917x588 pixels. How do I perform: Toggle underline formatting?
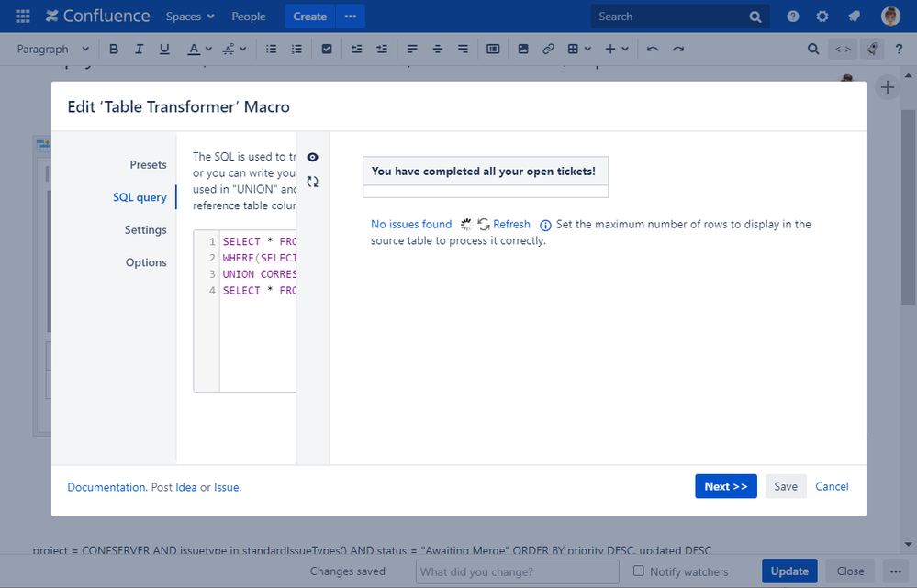164,50
